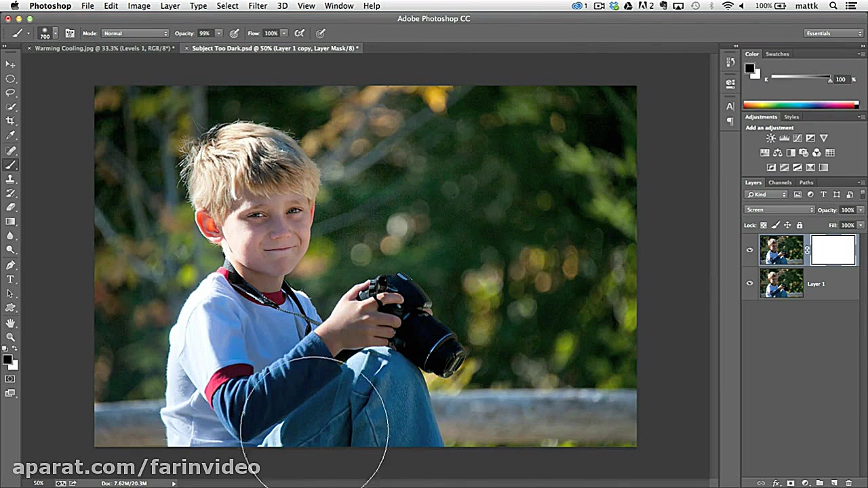The image size is (868, 488).
Task: Open the Screen blend mode dropdown
Action: pyautogui.click(x=779, y=210)
